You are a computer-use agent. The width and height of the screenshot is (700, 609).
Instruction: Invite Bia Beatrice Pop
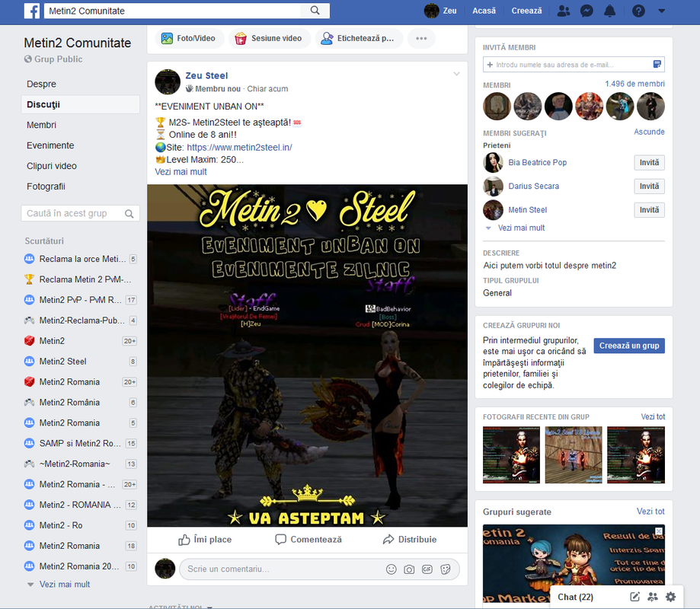point(649,162)
